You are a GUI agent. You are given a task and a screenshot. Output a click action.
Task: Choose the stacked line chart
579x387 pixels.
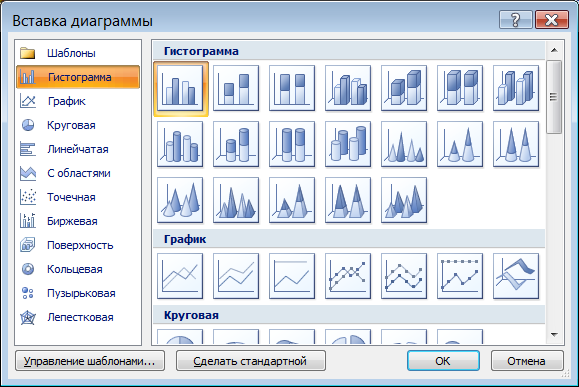pos(236,276)
